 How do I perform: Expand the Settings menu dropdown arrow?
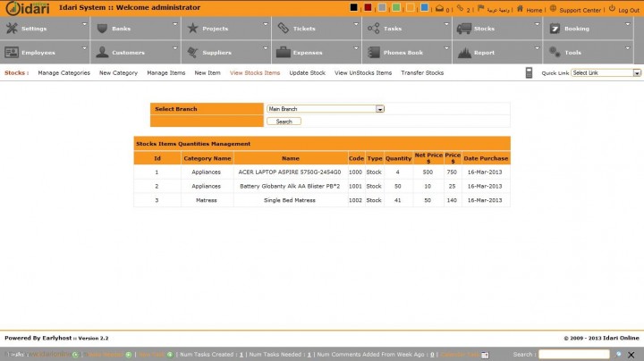coord(85,24)
